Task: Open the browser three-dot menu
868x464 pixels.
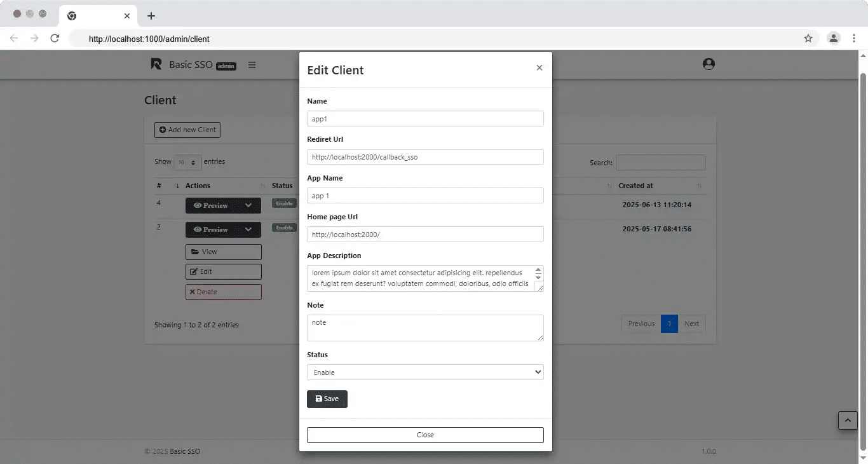Action: coord(853,38)
